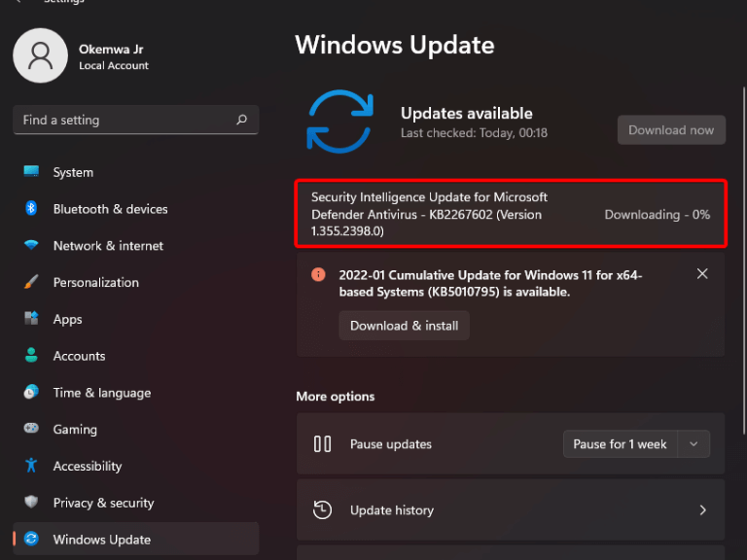Click the user profile avatar
The width and height of the screenshot is (747, 560).
pyautogui.click(x=41, y=55)
